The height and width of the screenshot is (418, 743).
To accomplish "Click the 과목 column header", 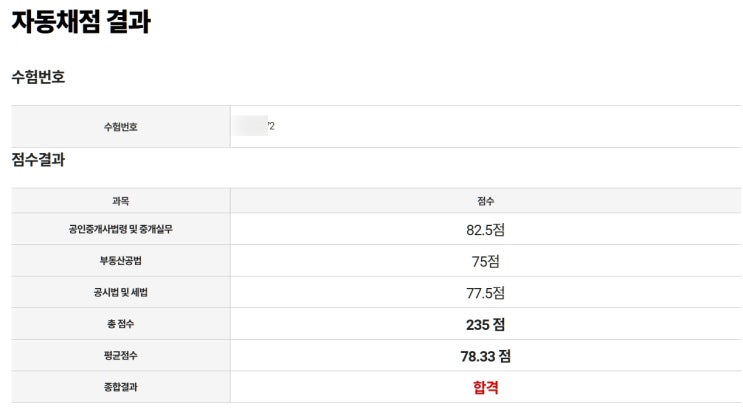I will pos(120,201).
